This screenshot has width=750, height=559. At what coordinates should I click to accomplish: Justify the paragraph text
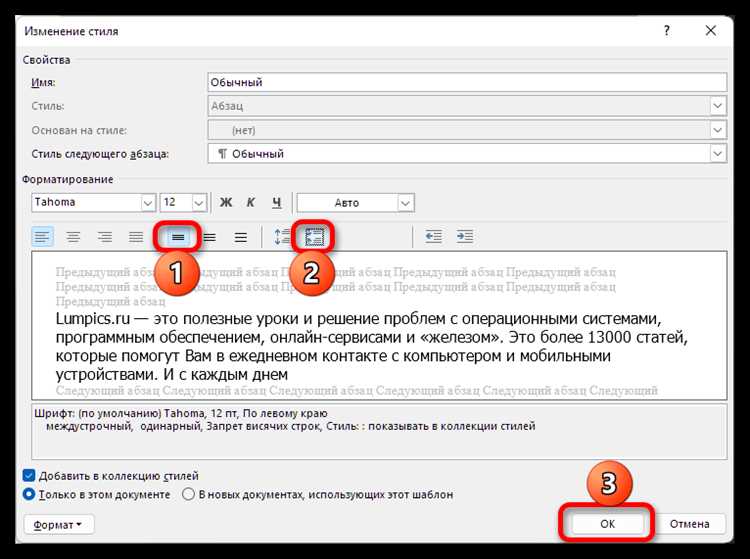click(136, 237)
